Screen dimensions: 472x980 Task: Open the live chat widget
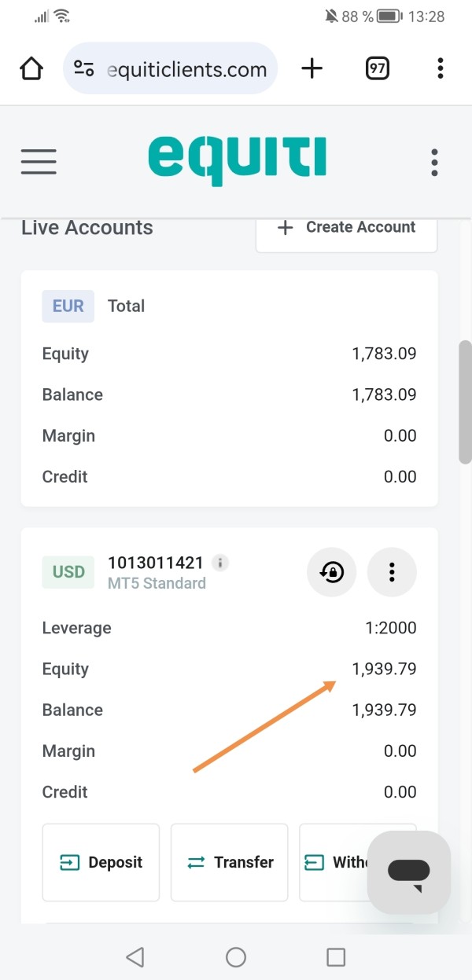pos(409,872)
